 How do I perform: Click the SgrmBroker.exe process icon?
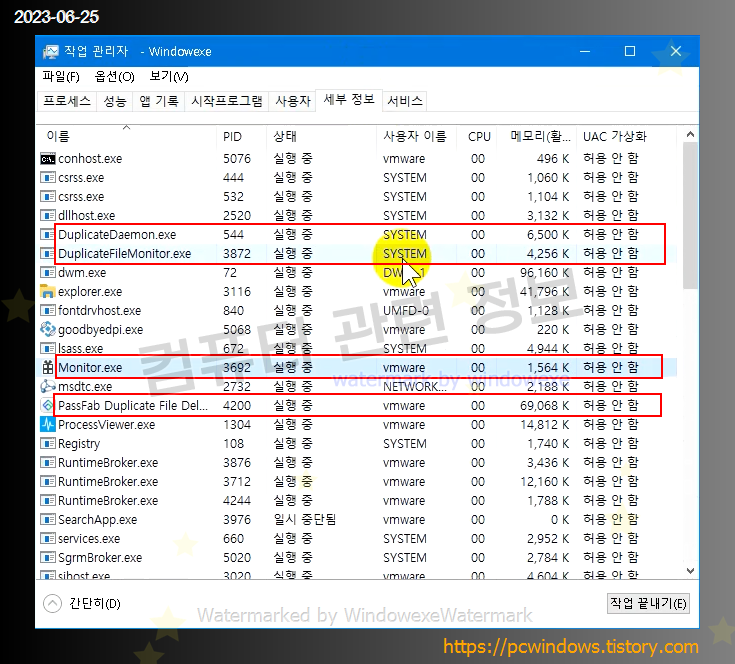click(47, 558)
